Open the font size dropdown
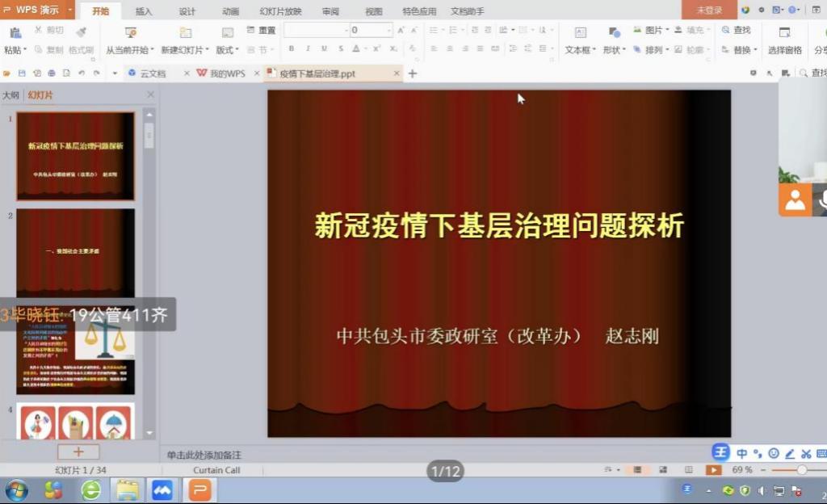Screen dimensions: 827x504 point(389,30)
